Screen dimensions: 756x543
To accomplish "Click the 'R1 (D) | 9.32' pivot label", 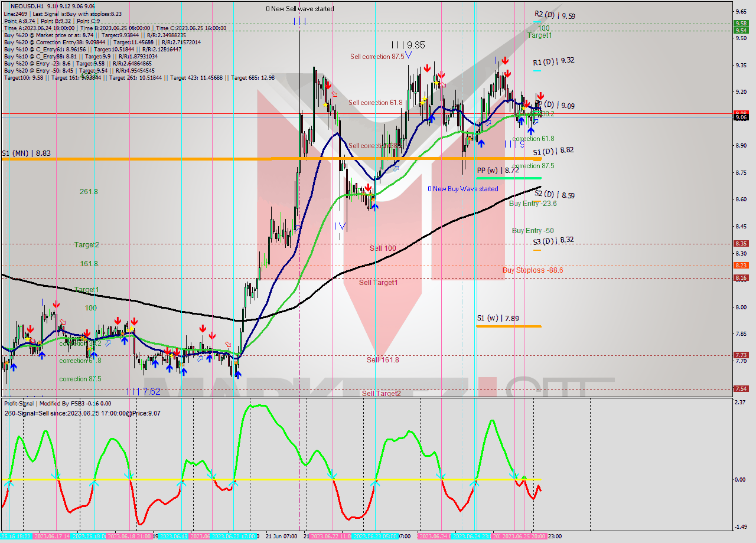I will [553, 61].
